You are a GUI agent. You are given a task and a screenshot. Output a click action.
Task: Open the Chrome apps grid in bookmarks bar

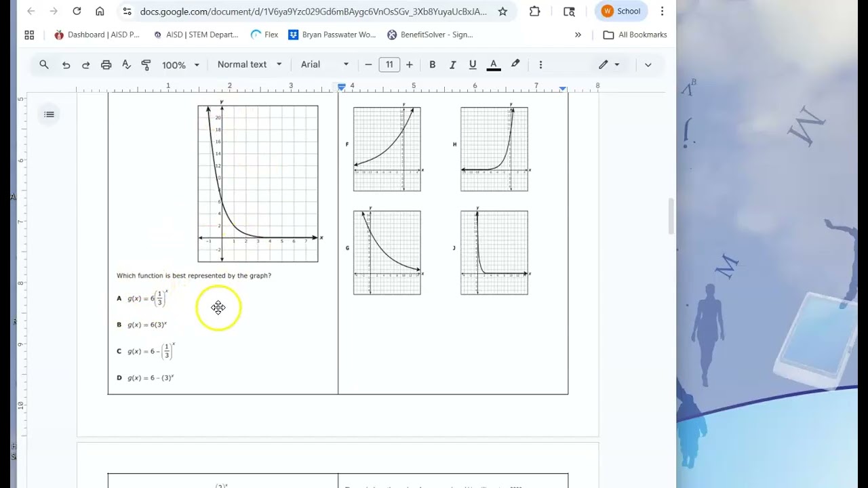29,35
